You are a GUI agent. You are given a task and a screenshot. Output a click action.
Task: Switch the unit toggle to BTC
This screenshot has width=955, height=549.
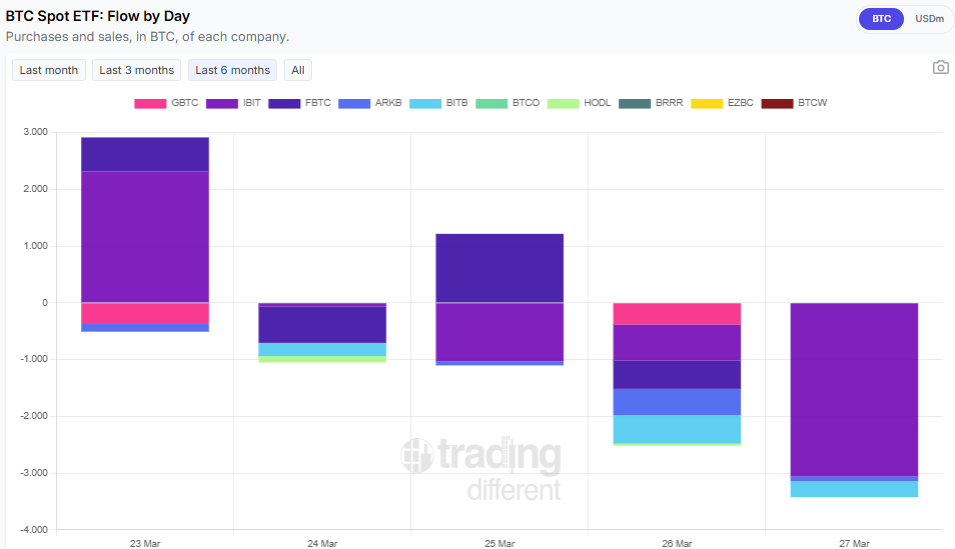click(881, 19)
